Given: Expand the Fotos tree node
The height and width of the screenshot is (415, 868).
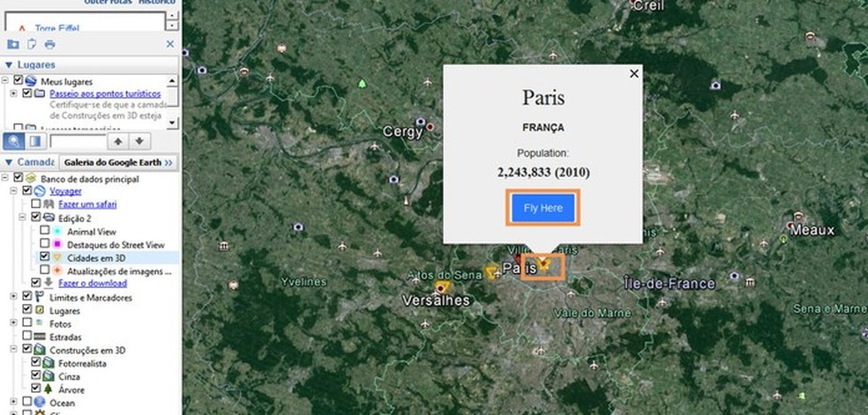Looking at the screenshot, I should pyautogui.click(x=14, y=322).
